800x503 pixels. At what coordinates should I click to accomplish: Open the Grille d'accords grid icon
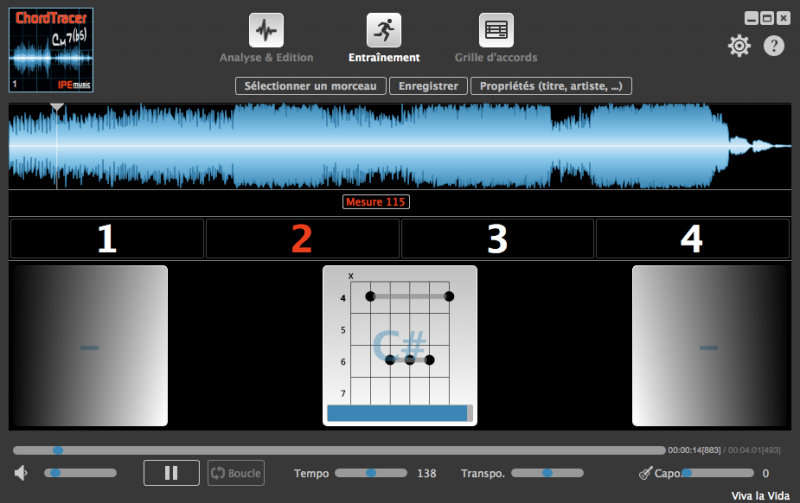tap(496, 30)
